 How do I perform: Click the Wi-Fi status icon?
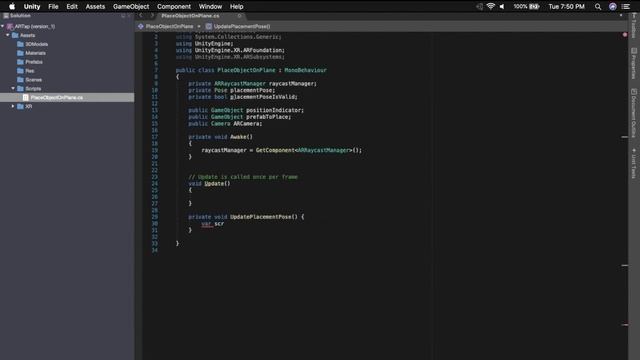point(491,7)
